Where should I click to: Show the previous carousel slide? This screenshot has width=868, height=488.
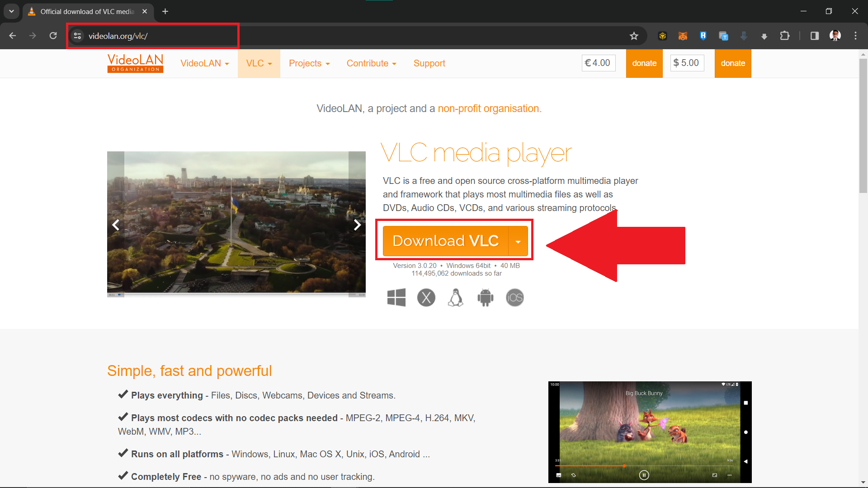[x=116, y=225]
